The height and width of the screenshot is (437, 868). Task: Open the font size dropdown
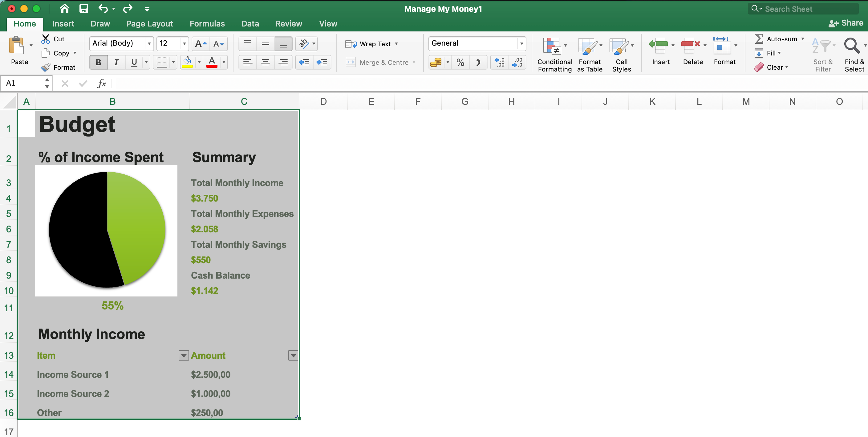pyautogui.click(x=184, y=43)
